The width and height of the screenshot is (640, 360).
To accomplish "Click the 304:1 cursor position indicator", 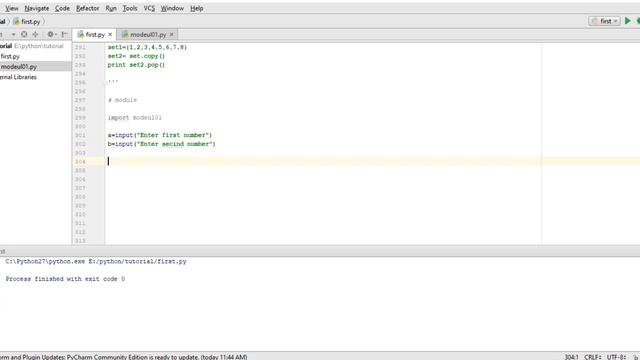I will (x=571, y=357).
